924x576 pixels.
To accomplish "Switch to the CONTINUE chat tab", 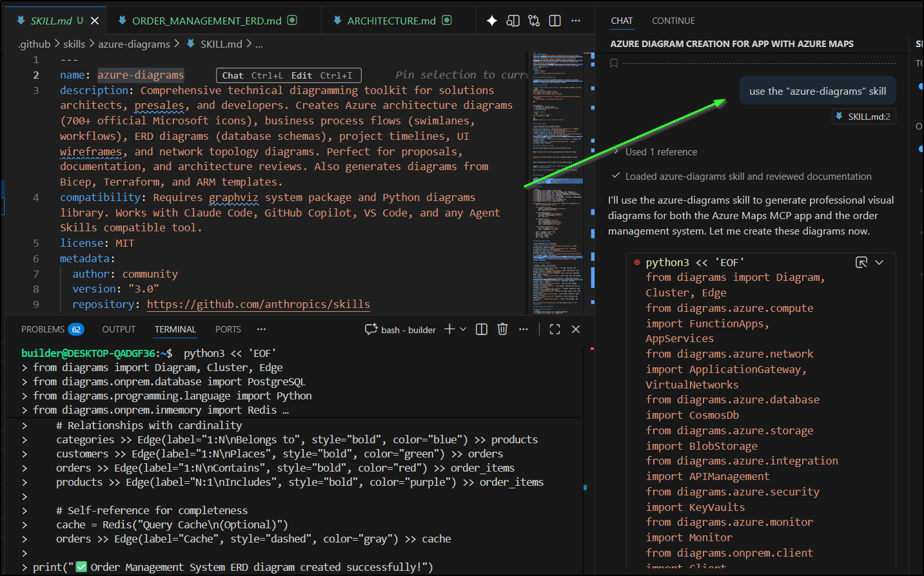I will click(673, 21).
